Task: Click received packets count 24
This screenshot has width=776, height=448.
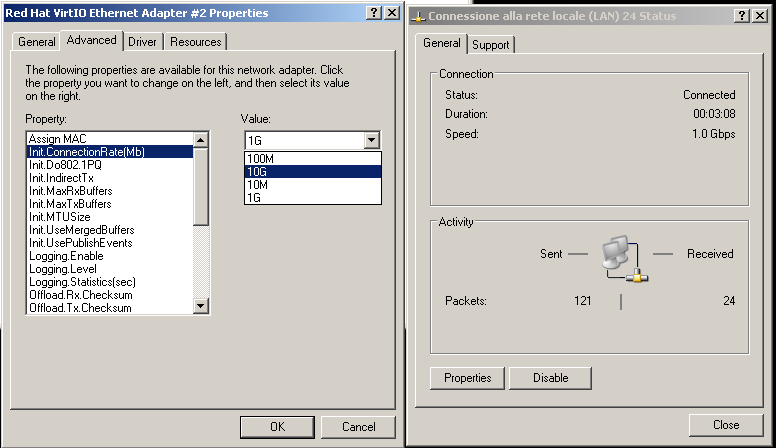Action: click(x=729, y=300)
